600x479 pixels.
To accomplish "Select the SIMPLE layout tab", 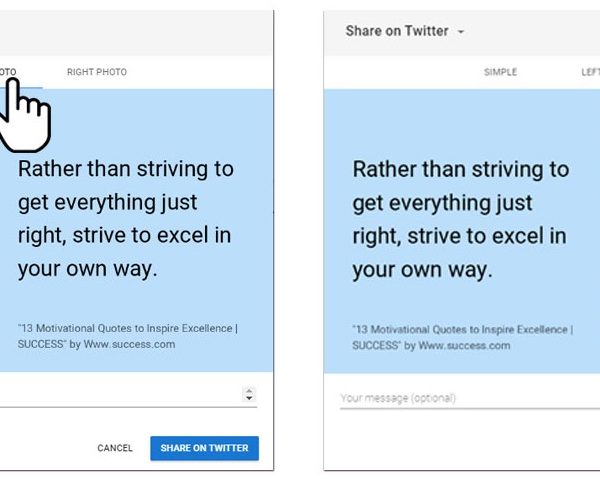I will point(500,72).
